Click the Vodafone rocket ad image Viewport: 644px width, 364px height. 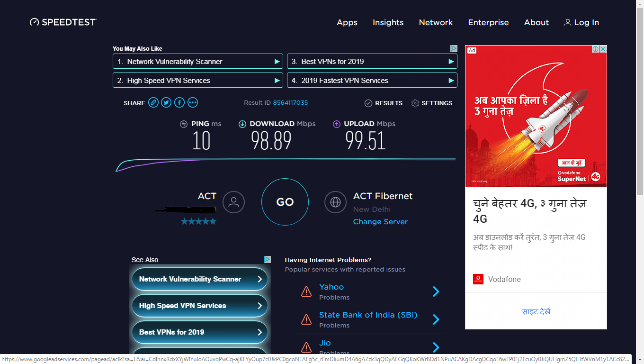(536, 116)
